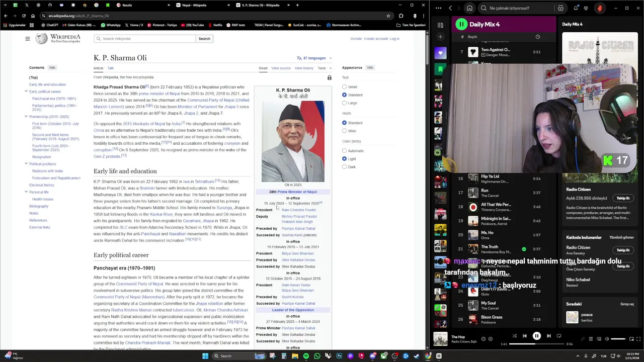Open a new Chrome tab

coord(297,5)
